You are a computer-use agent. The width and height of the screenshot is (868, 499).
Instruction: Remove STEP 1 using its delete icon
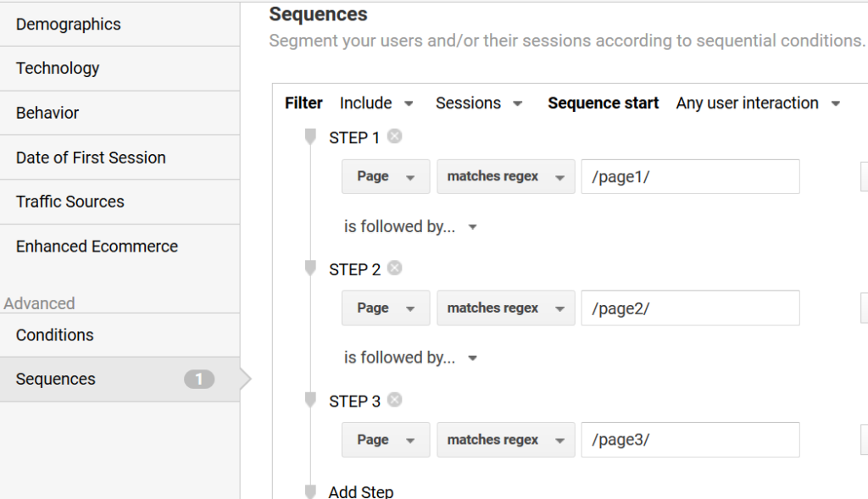pos(394,136)
